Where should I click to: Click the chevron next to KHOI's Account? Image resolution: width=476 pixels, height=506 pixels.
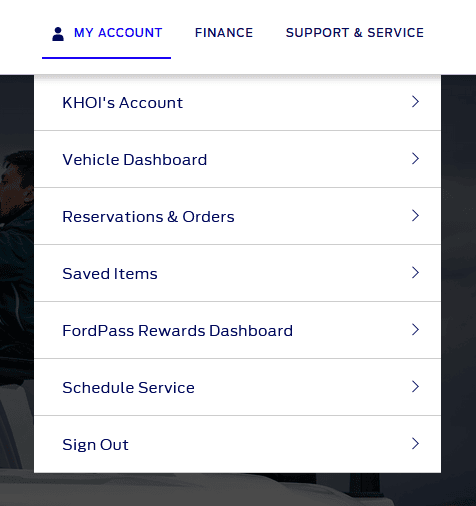coord(415,102)
